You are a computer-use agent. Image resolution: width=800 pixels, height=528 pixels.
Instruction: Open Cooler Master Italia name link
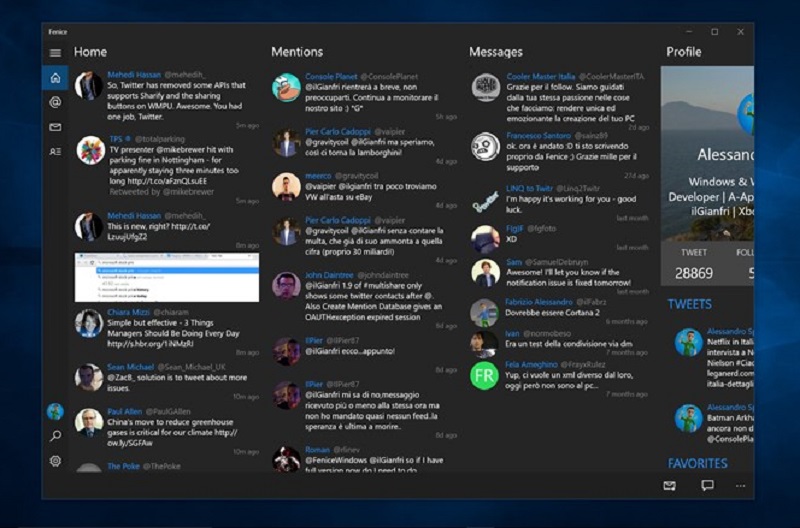[540, 77]
